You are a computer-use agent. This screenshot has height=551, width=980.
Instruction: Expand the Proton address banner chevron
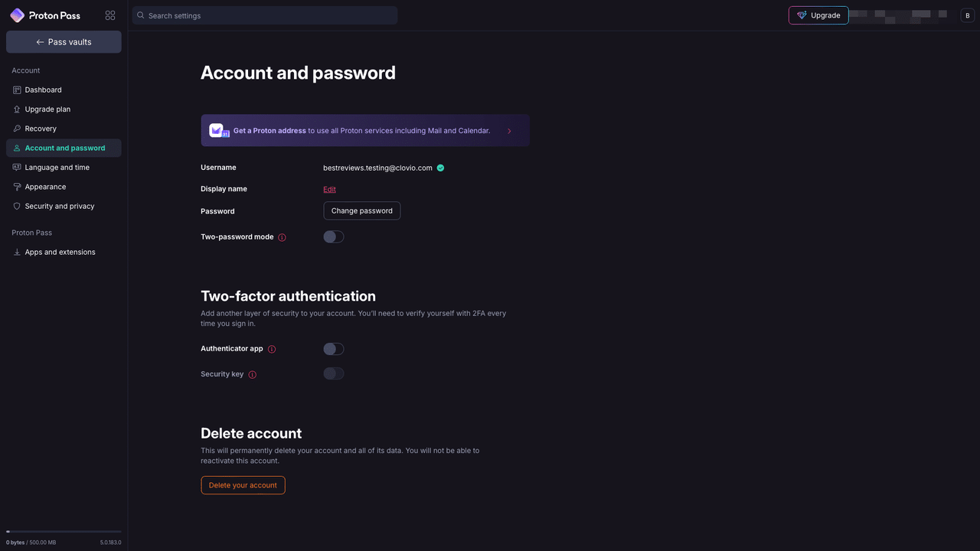click(509, 130)
